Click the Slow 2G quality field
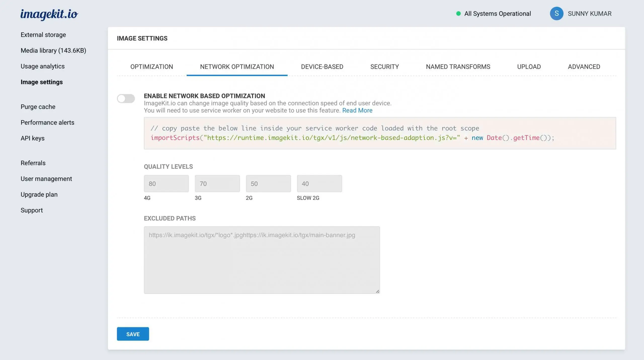Viewport: 644px width, 360px height. [319, 184]
